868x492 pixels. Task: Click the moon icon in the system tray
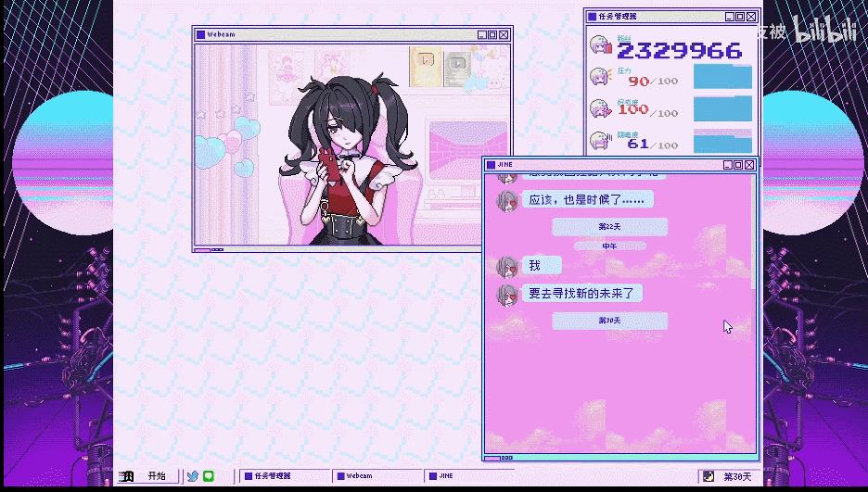click(x=709, y=476)
